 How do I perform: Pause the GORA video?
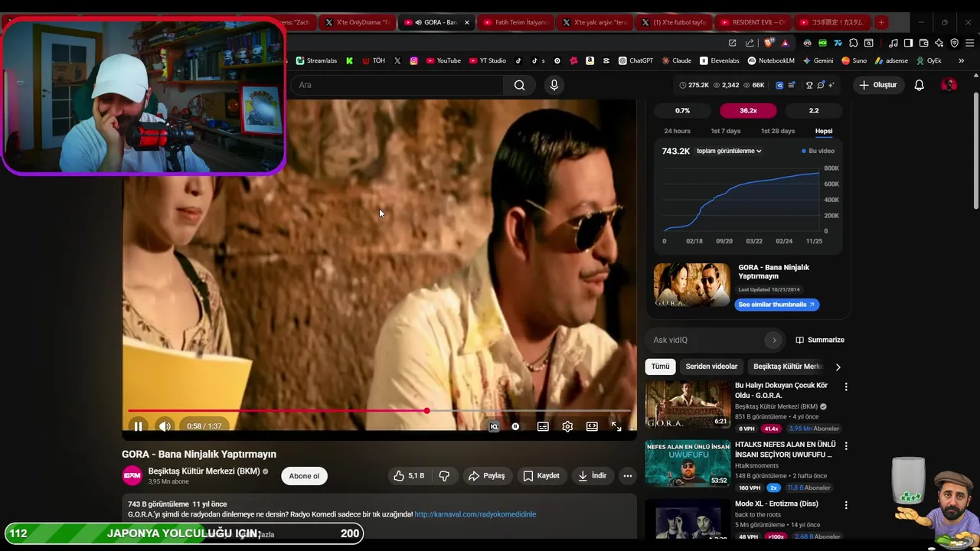point(138,426)
